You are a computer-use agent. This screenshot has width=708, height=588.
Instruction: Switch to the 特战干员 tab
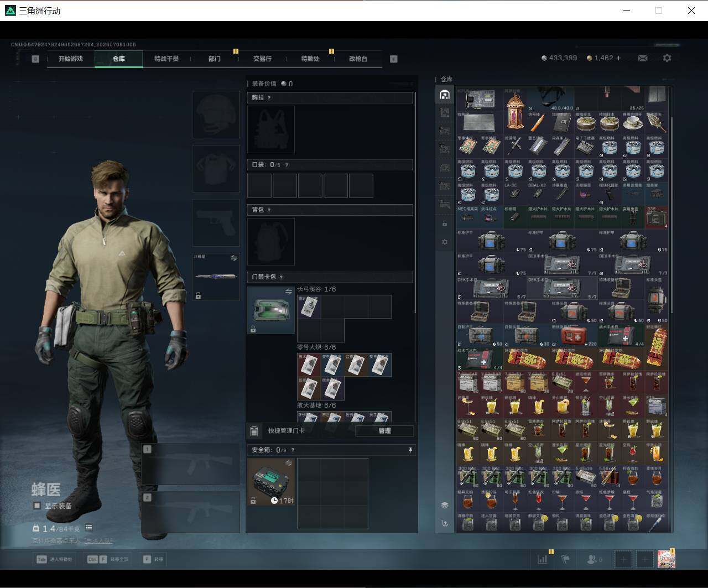pyautogui.click(x=166, y=59)
